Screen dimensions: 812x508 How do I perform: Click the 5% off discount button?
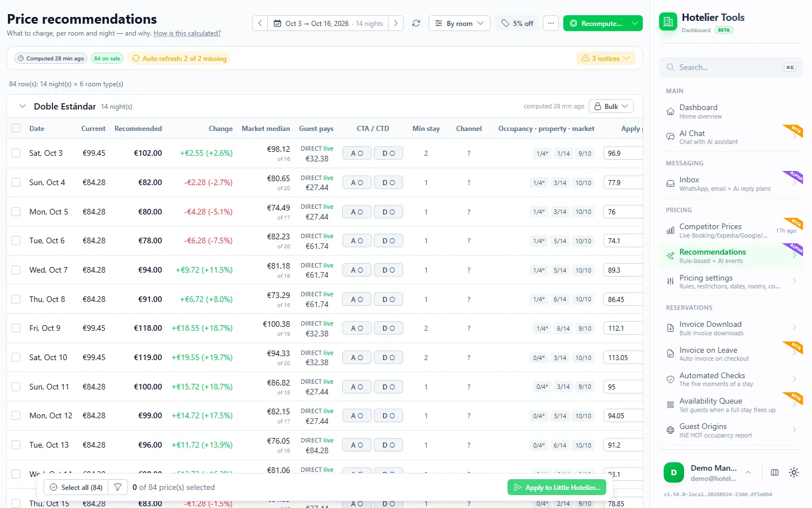[x=517, y=23]
